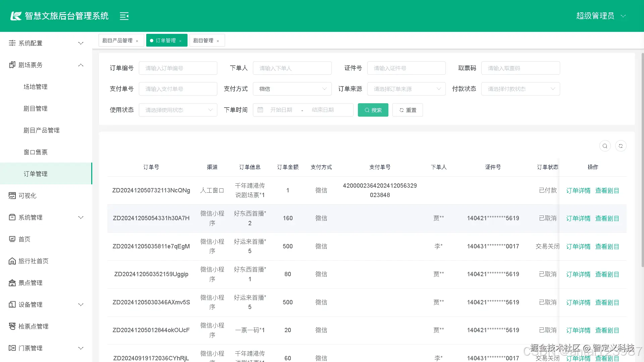Expand the 付款状态 dropdown
Image resolution: width=644 pixels, height=362 pixels.
[520, 89]
